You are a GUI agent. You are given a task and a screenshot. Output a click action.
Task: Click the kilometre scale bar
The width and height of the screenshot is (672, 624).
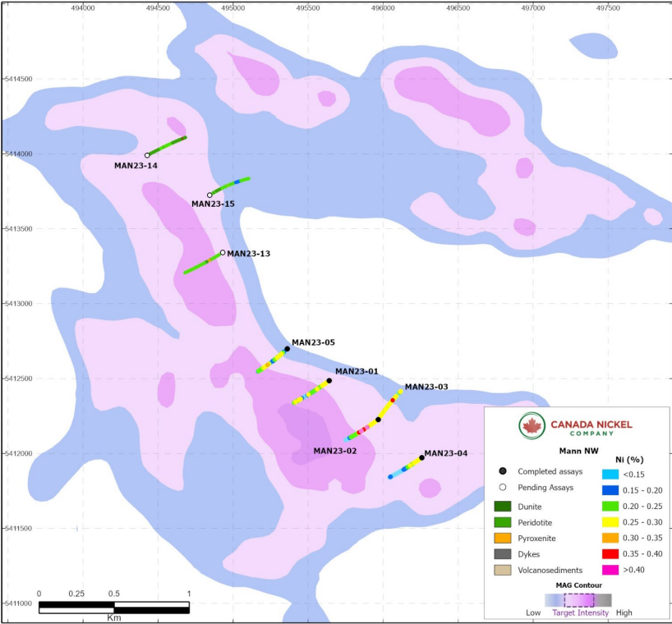point(114,607)
